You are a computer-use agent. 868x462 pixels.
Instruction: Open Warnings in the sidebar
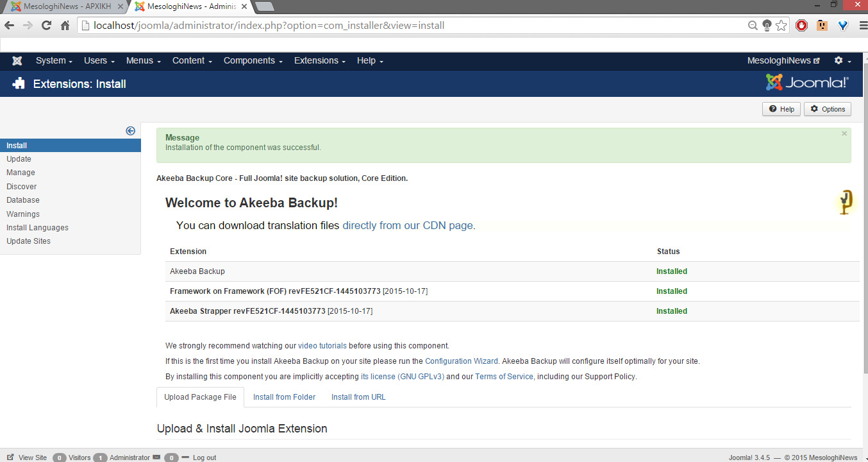point(23,214)
